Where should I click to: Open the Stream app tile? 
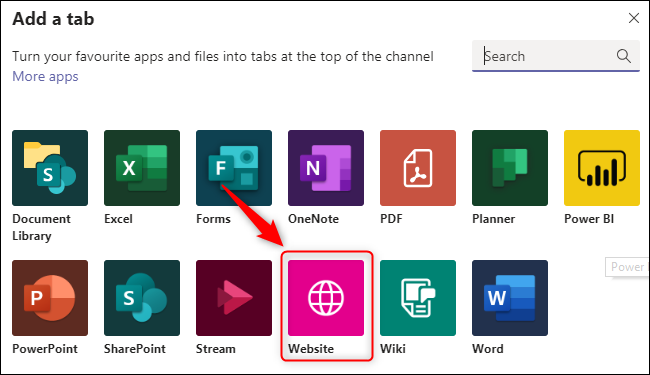[x=234, y=298]
